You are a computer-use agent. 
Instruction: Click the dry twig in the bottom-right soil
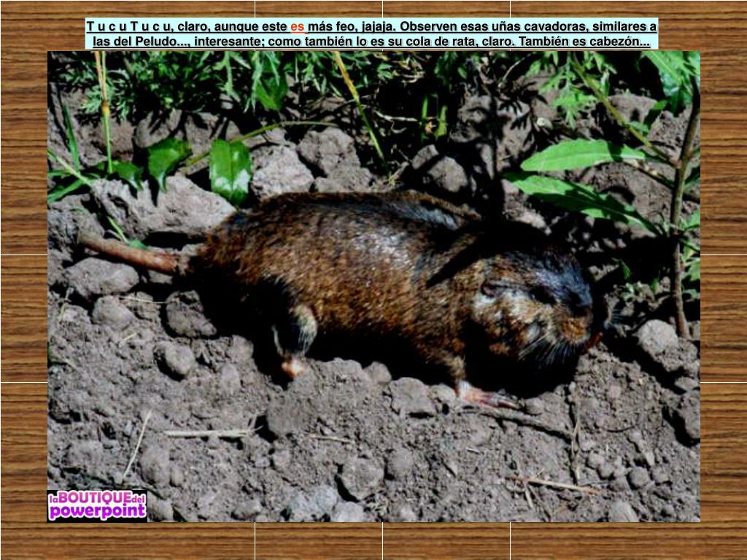(554, 484)
